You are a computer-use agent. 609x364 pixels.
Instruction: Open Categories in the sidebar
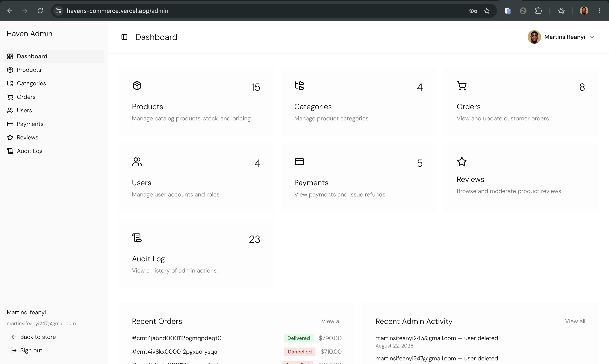54,83
